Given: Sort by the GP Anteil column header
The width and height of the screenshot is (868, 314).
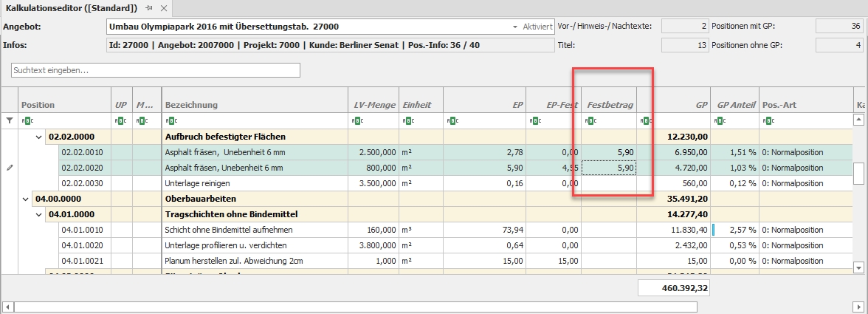Looking at the screenshot, I should click(734, 105).
